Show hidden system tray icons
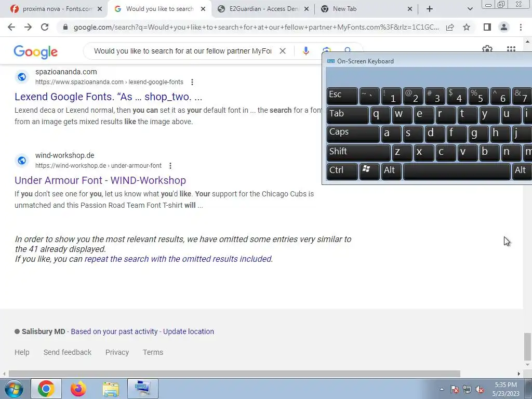The height and width of the screenshot is (399, 532). point(442,389)
